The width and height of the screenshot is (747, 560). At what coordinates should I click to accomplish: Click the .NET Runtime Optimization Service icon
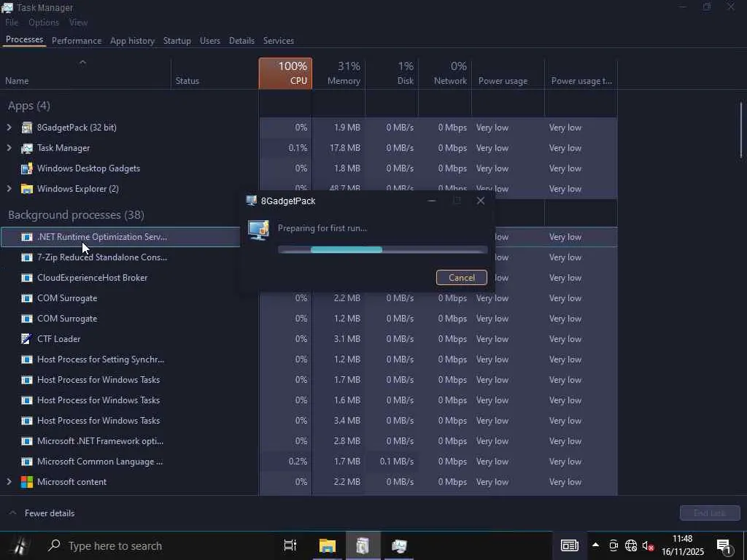(x=27, y=237)
